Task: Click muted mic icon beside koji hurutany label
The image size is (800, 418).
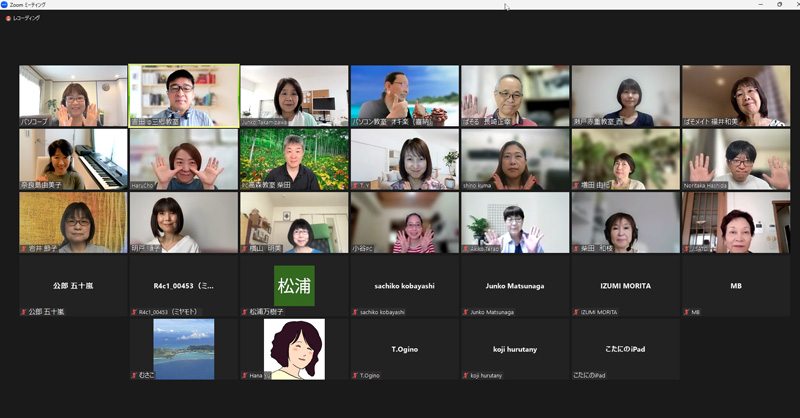Action: point(465,375)
